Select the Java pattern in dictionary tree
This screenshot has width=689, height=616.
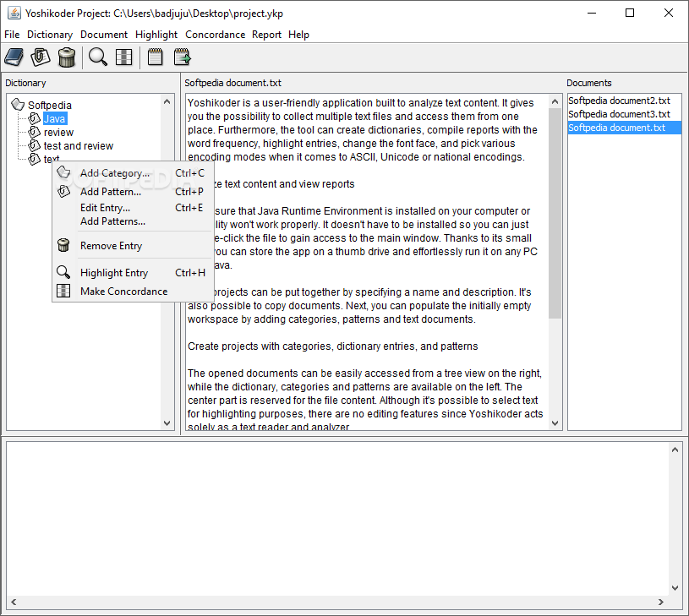55,118
